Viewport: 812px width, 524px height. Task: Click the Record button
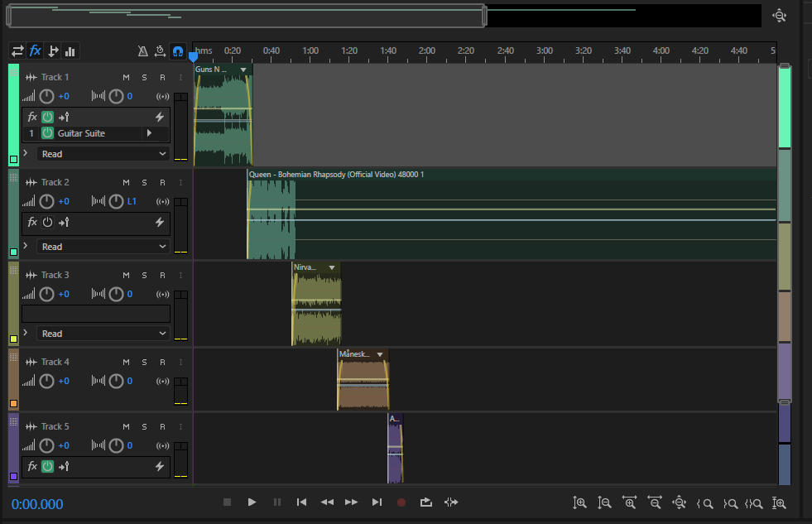click(x=401, y=502)
